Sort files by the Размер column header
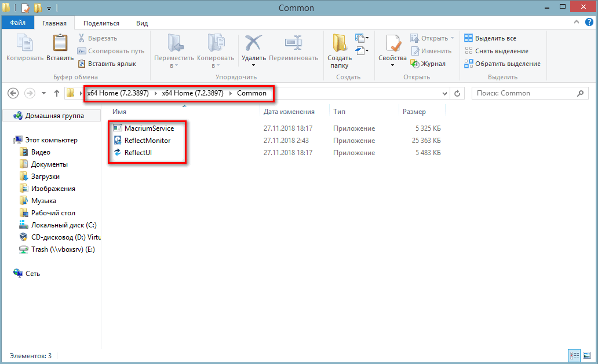This screenshot has height=364, width=598. point(414,112)
